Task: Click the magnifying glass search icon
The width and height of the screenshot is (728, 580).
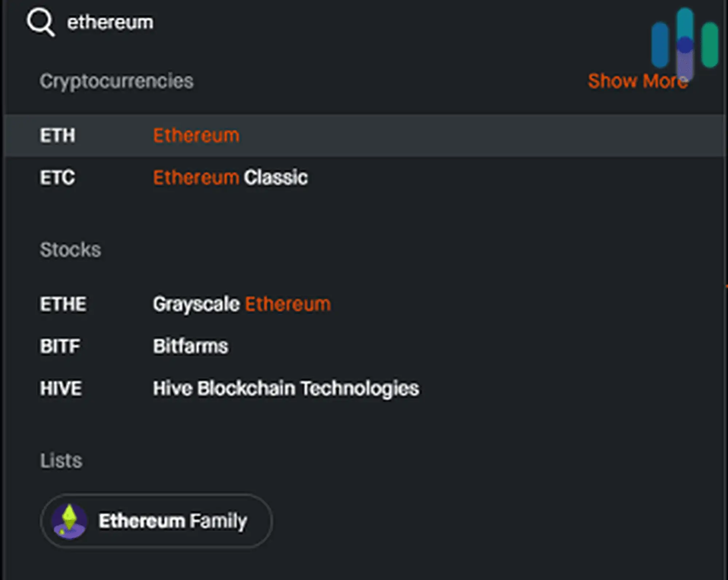Action: point(41,22)
